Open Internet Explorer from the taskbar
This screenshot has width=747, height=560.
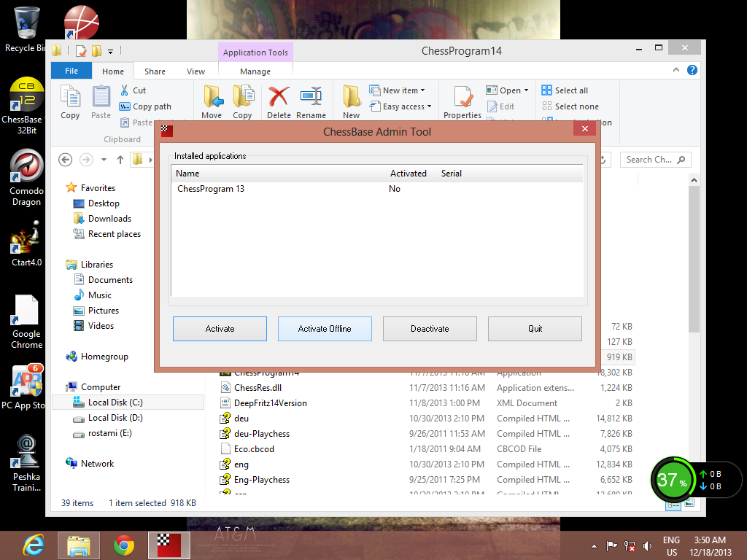point(34,545)
